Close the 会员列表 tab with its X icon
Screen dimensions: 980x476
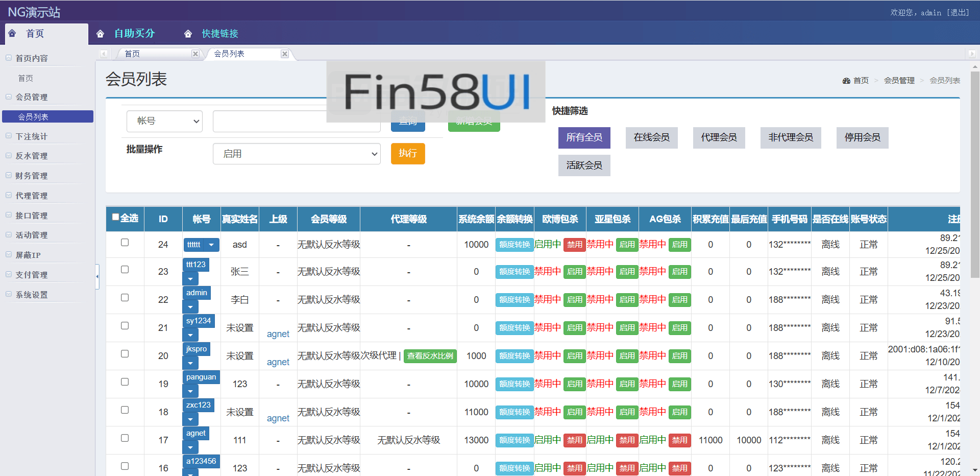tap(285, 54)
